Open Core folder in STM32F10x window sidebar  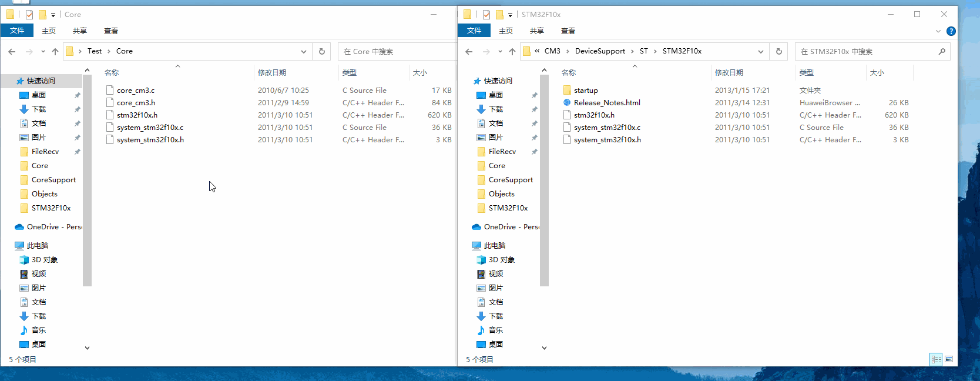[497, 166]
